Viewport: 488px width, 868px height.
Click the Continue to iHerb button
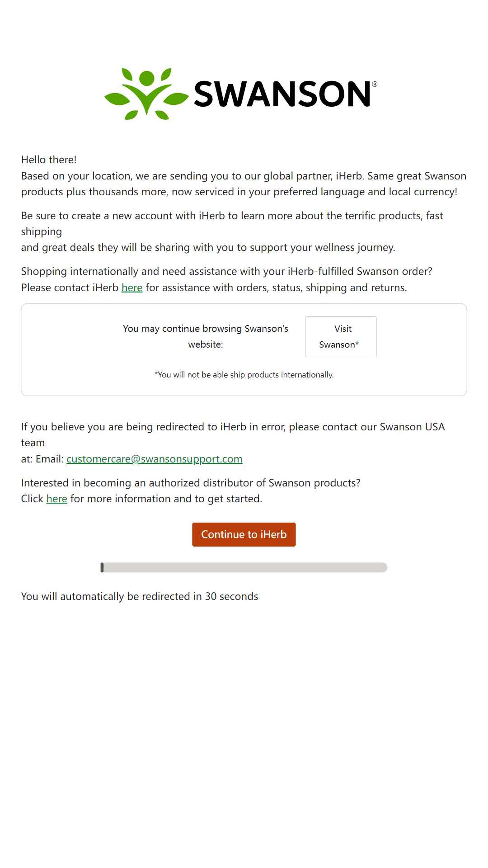244,534
